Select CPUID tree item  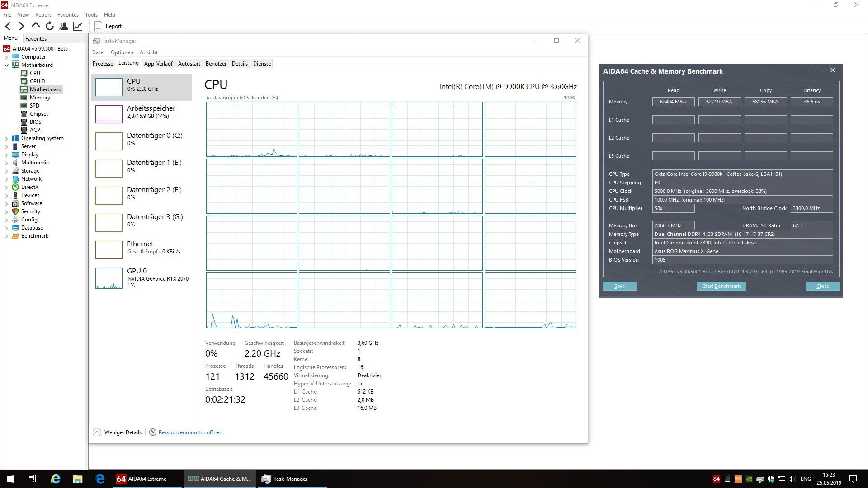tap(37, 81)
